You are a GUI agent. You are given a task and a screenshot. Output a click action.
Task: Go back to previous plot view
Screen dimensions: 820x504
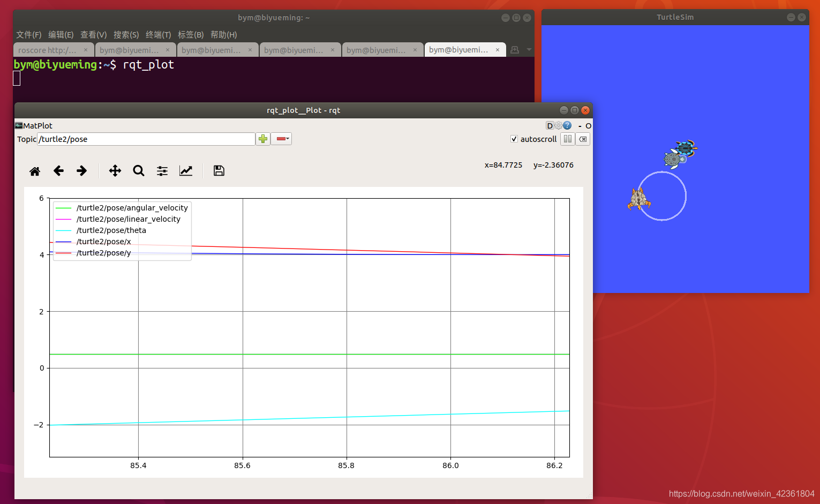[x=58, y=171]
